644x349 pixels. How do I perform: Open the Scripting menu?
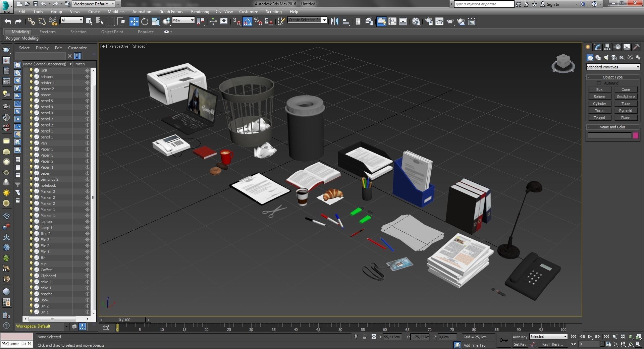(x=274, y=11)
